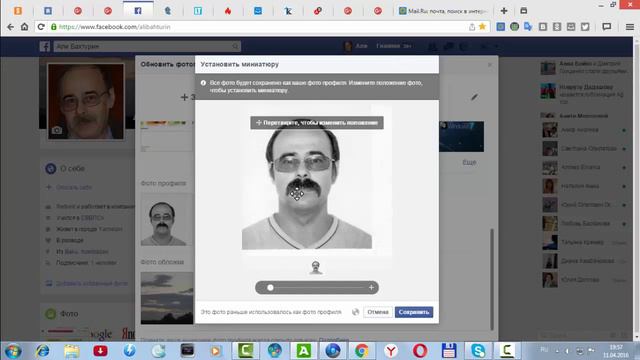Click the О себе section icon

point(51,168)
